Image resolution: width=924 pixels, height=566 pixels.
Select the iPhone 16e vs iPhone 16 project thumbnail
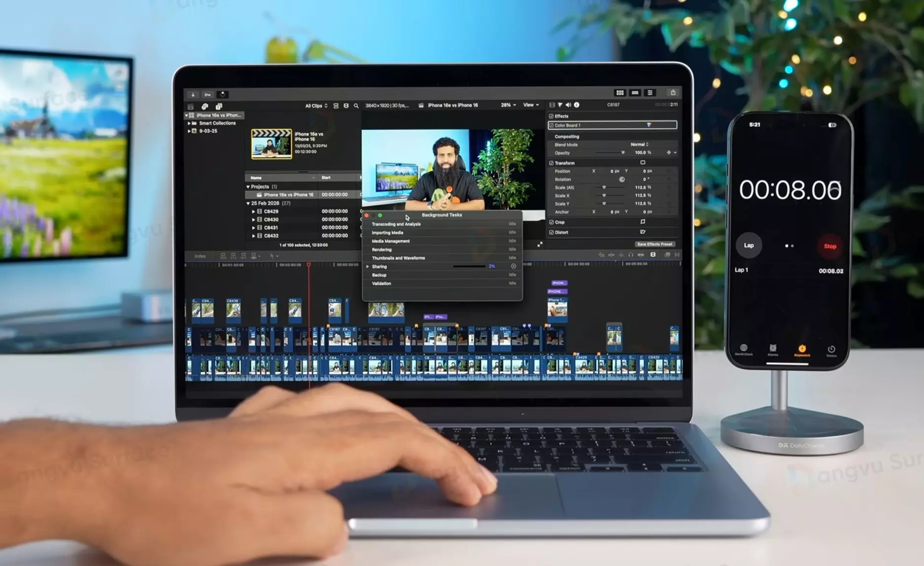coord(271,144)
